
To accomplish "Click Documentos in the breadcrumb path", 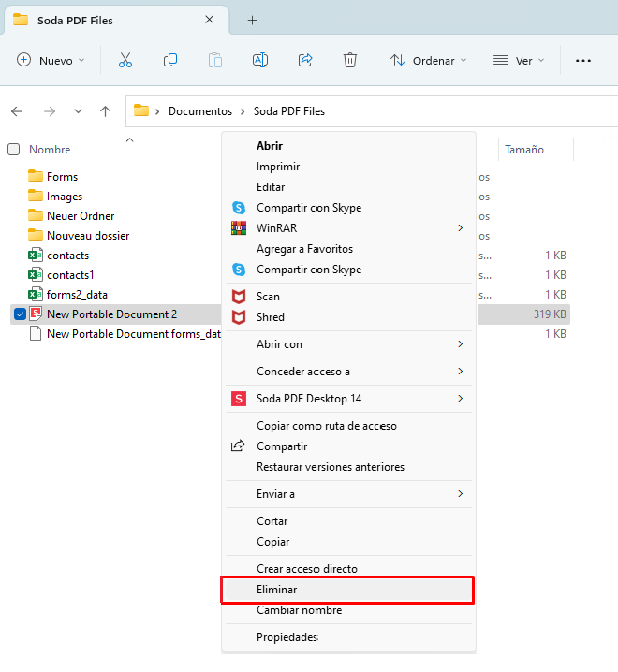I will point(200,111).
